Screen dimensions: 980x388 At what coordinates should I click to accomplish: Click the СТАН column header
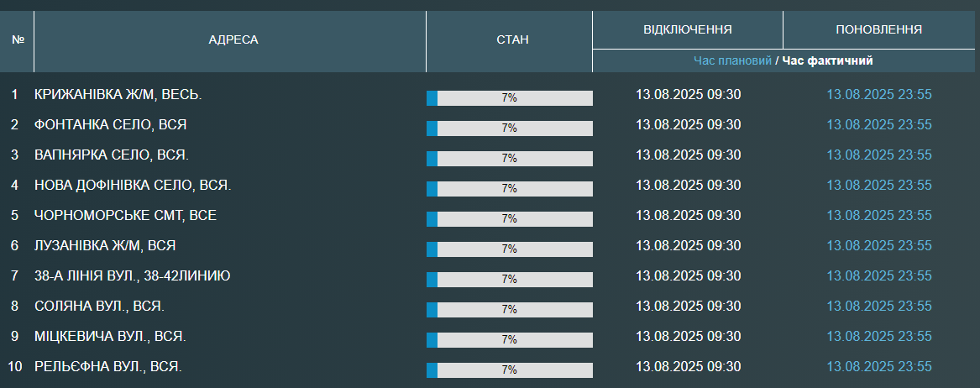[512, 40]
